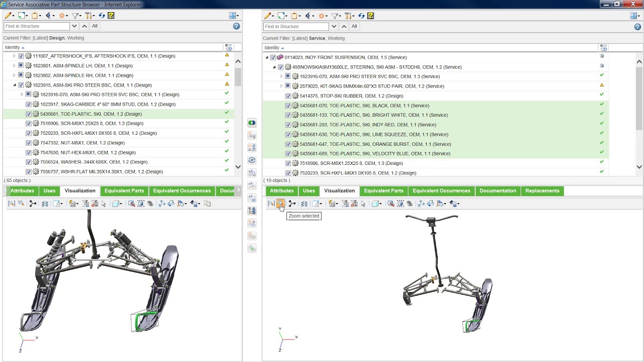Expand 1823802 ASM-SPINDLE RH node
The height and width of the screenshot is (362, 644).
click(x=15, y=75)
